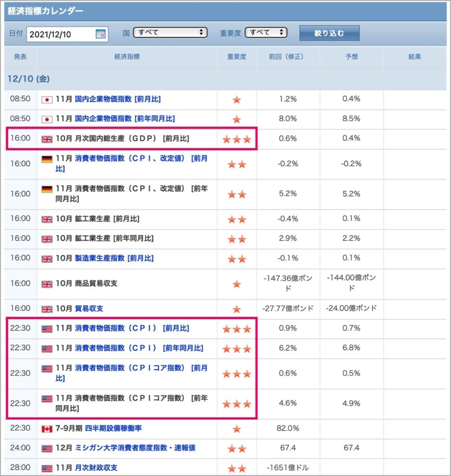Open the 国 country dropdown
Screen dimensions: 451x476
coord(170,32)
